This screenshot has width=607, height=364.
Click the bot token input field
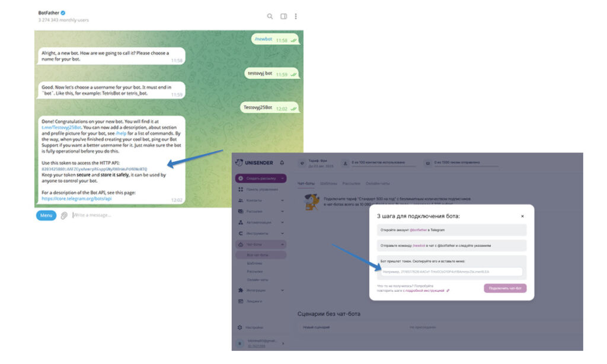(451, 272)
